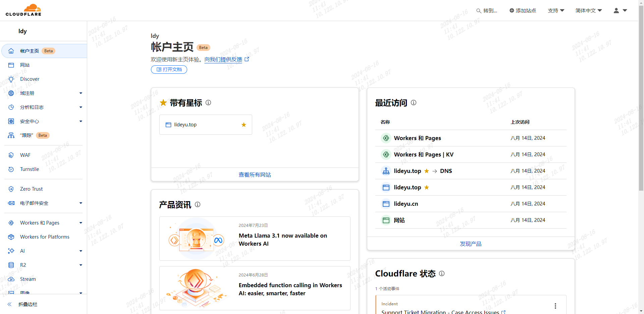Click the search magnifier 转到...
Screen dimensions: 644x314
click(487, 11)
